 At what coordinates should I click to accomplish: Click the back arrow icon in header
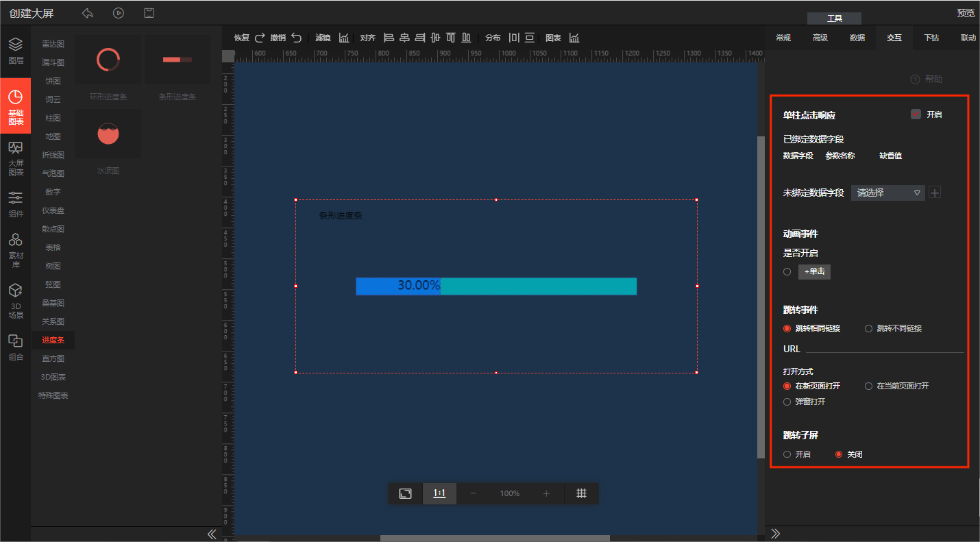point(87,13)
